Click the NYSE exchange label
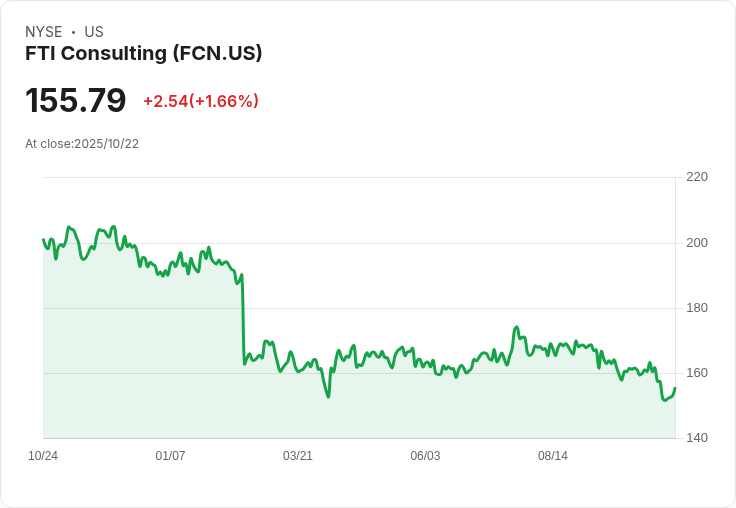 [43, 32]
